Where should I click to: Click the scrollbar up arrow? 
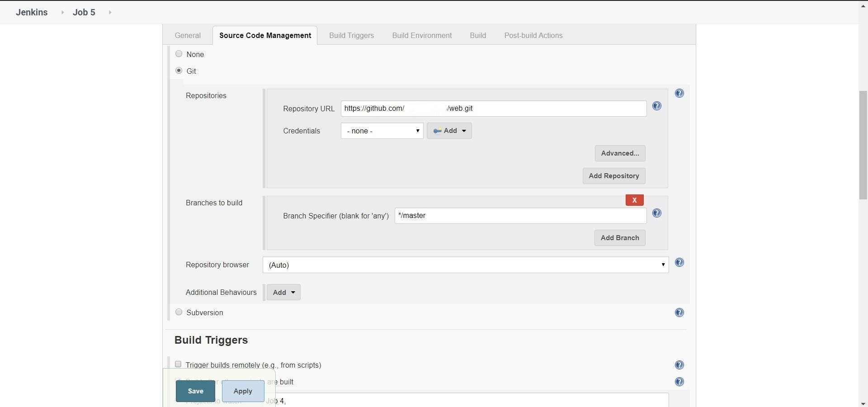pos(863,5)
